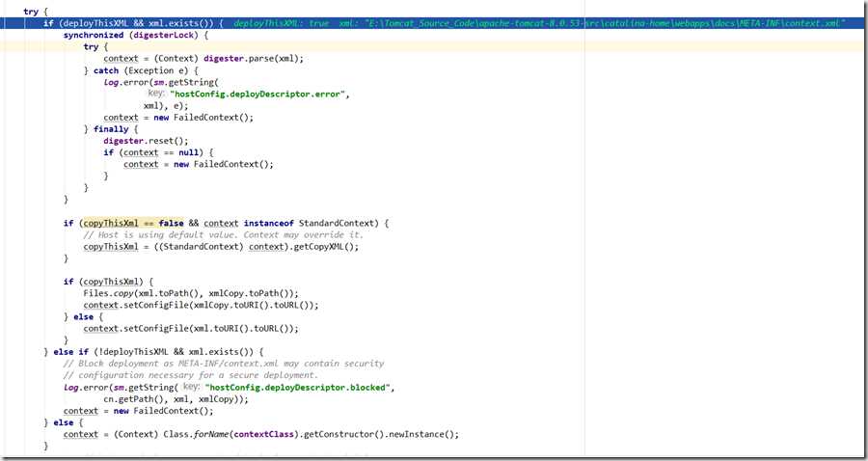The width and height of the screenshot is (868, 461).
Task: Click the 'getConstructor()' call
Action: pyautogui.click(x=341, y=434)
